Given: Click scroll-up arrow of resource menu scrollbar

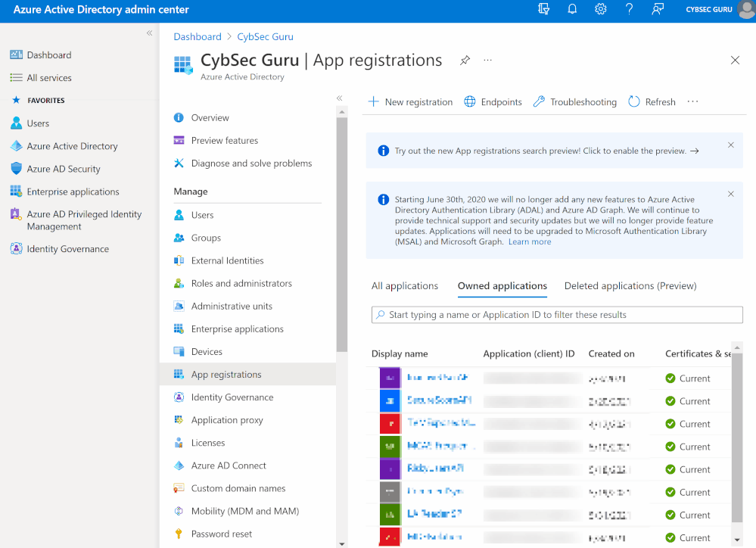Looking at the screenshot, I should (x=342, y=112).
